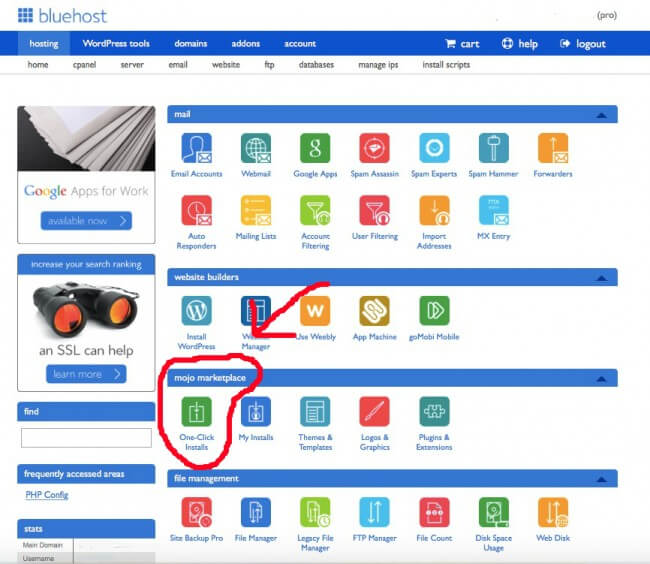Click the find search field
This screenshot has height=564, width=650.
point(86,437)
